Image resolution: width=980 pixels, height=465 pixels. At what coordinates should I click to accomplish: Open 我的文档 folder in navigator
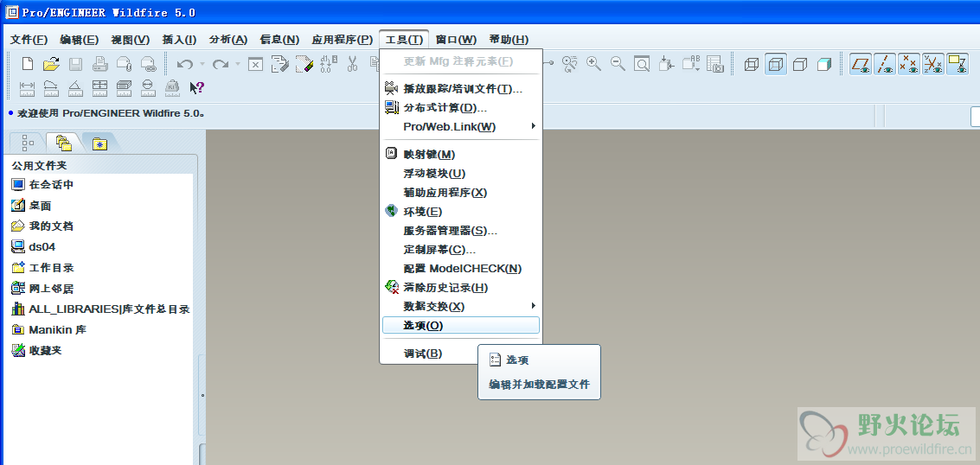tap(42, 226)
